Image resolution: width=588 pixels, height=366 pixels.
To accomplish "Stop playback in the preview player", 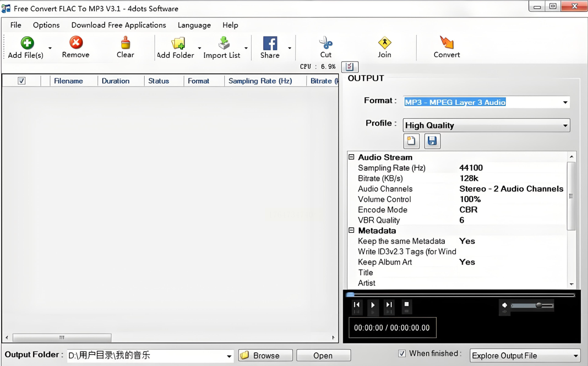I will 407,304.
